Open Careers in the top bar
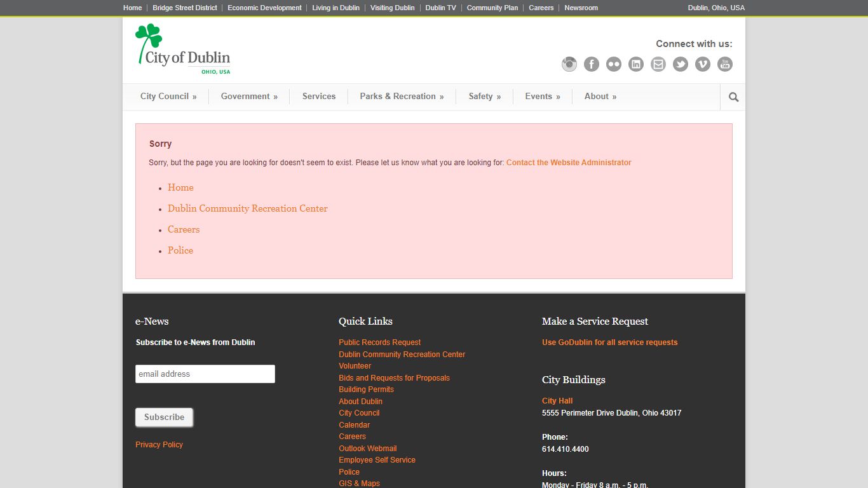The width and height of the screenshot is (868, 488). click(x=541, y=8)
